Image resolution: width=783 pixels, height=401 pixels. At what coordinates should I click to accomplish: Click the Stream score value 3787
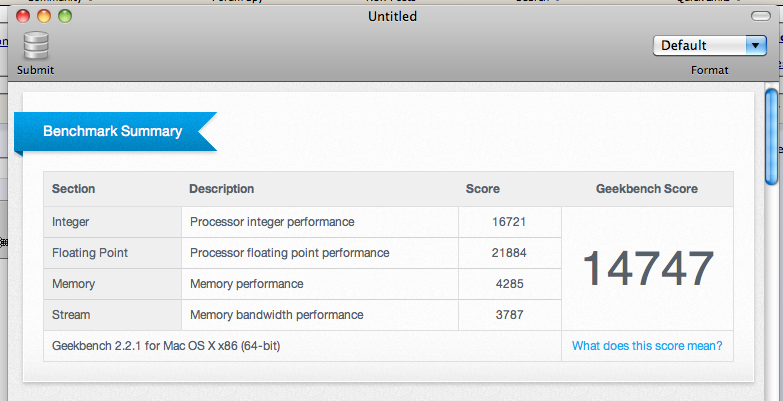point(509,315)
